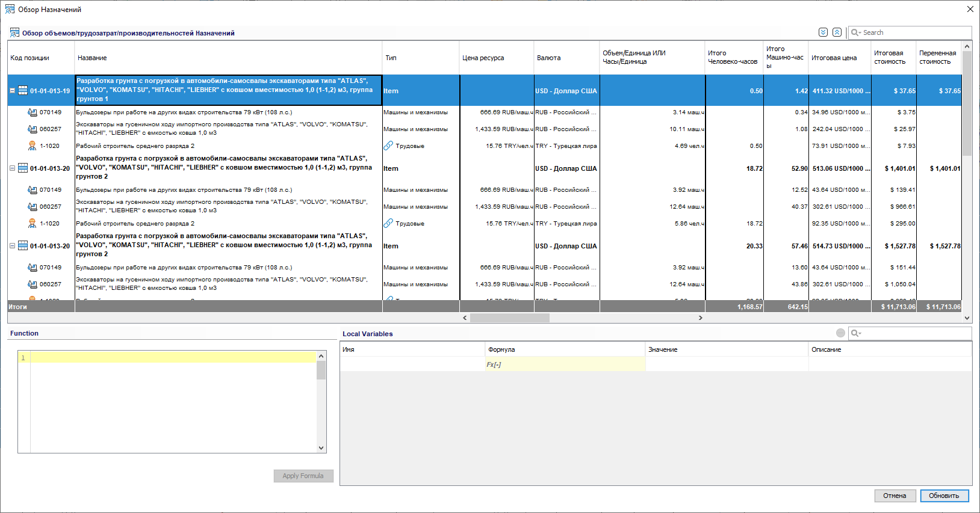
Task: Click the magnifier icon in Local Variables search
Action: [x=854, y=333]
